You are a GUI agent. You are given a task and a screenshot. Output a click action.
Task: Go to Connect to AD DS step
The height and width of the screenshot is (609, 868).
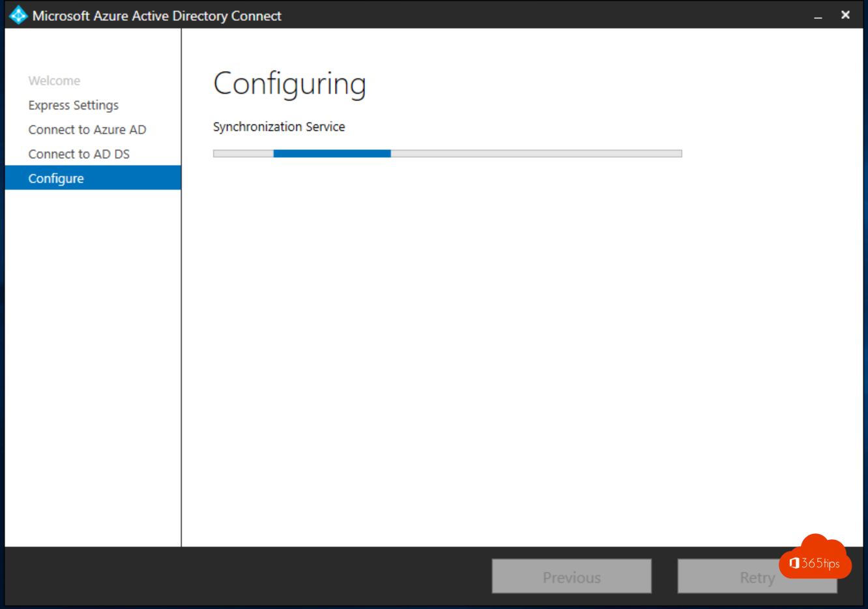79,154
